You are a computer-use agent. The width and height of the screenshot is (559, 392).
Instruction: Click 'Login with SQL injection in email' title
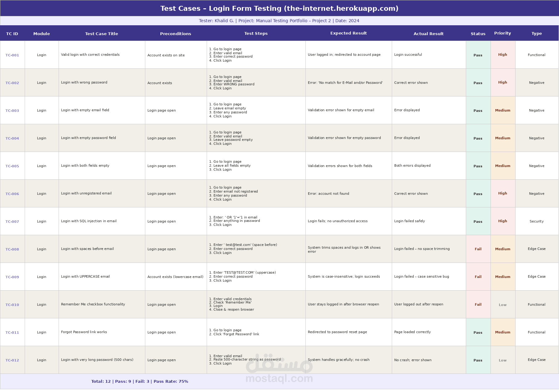coord(89,221)
